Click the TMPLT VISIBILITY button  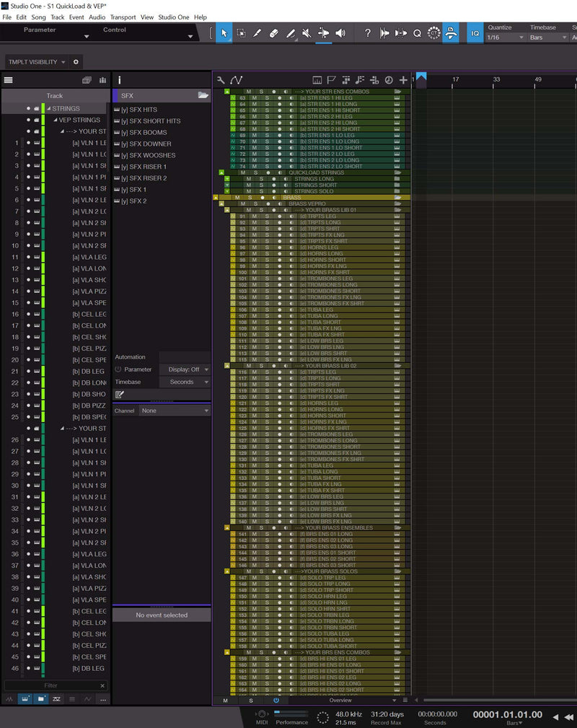[x=36, y=62]
